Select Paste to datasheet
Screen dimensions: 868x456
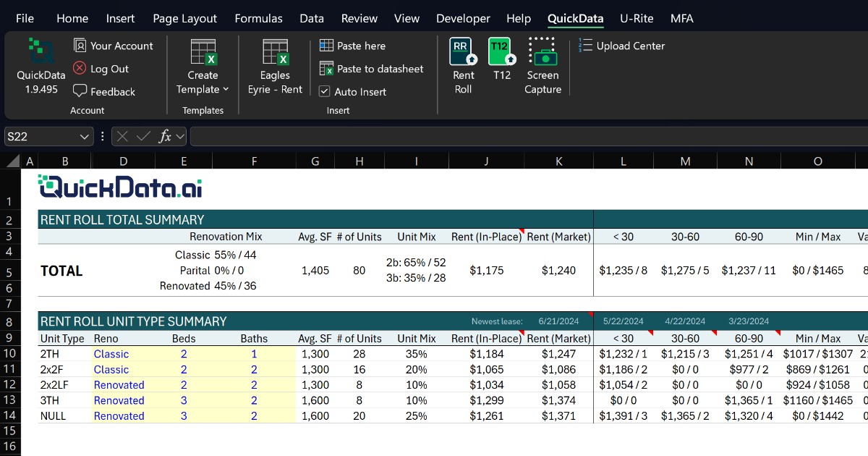(372, 69)
